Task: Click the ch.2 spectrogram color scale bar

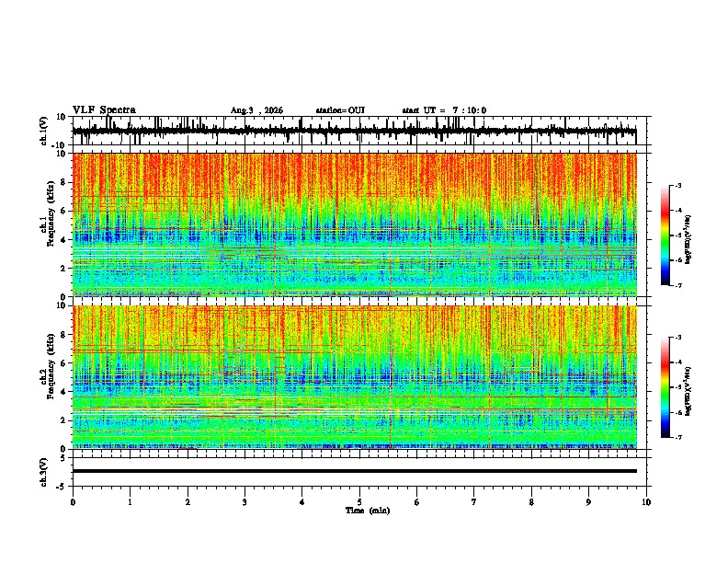Action: (665, 387)
